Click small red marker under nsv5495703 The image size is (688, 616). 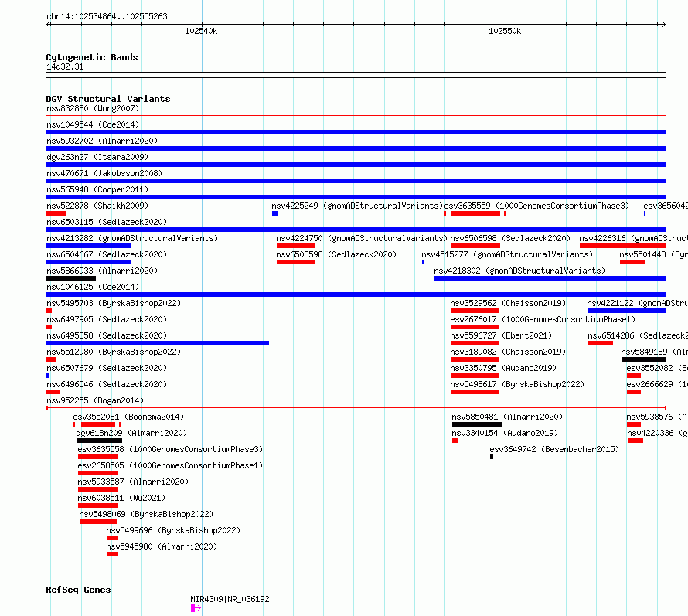(49, 311)
